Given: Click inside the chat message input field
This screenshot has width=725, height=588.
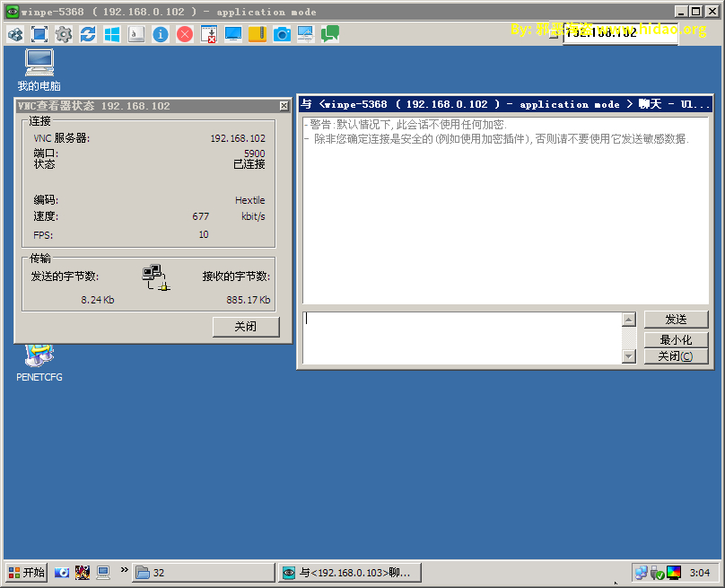Looking at the screenshot, I should click(462, 337).
